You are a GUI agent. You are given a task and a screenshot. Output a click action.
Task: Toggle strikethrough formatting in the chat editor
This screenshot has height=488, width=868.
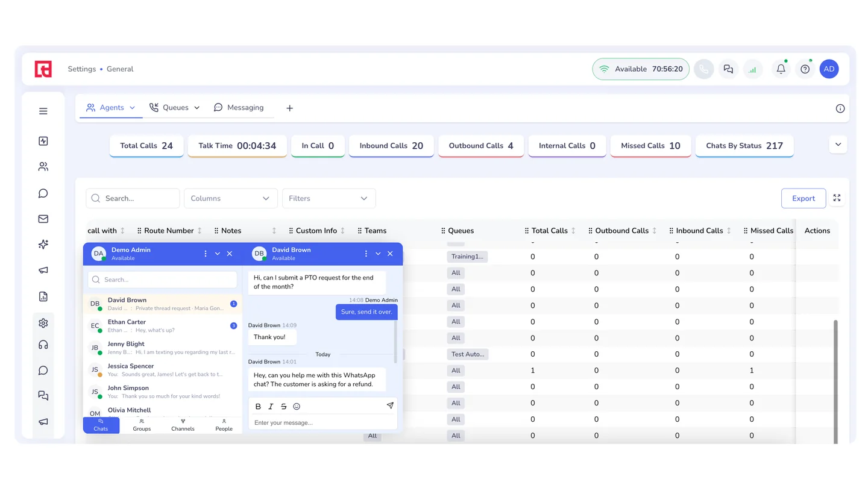pyautogui.click(x=283, y=407)
